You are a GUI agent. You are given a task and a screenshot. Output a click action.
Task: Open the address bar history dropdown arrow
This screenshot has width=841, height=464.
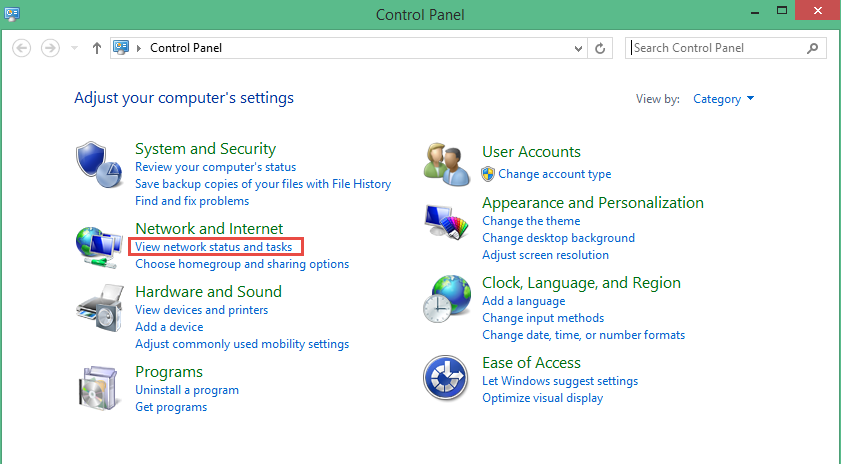click(578, 49)
